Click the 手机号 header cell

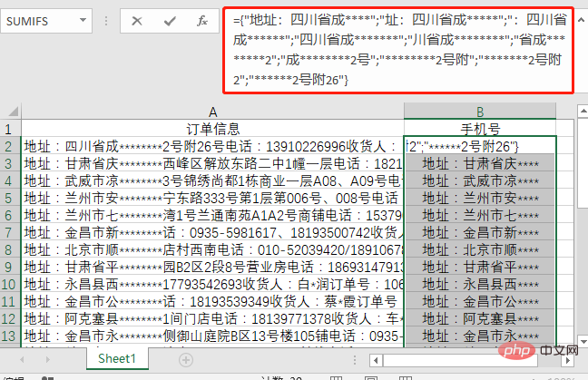click(x=480, y=129)
